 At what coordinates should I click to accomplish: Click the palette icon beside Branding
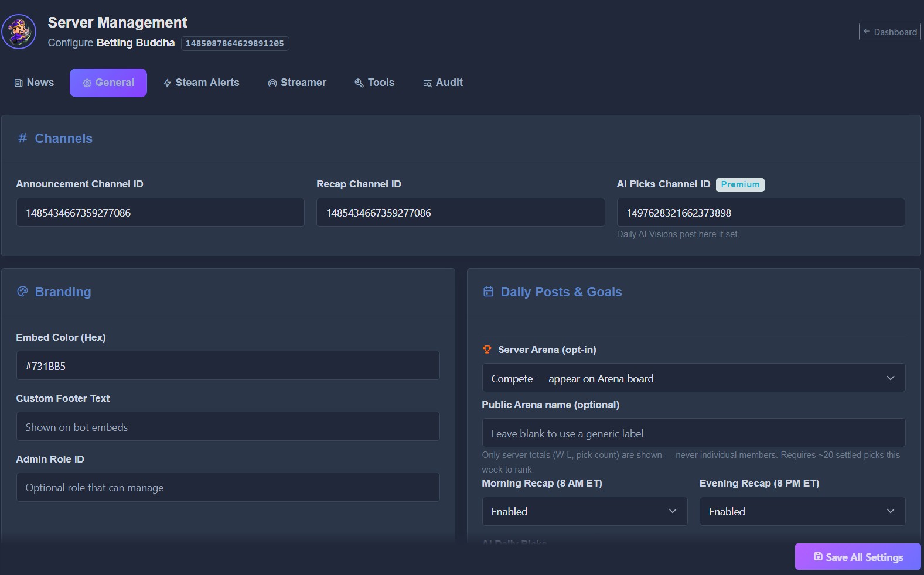tap(22, 291)
